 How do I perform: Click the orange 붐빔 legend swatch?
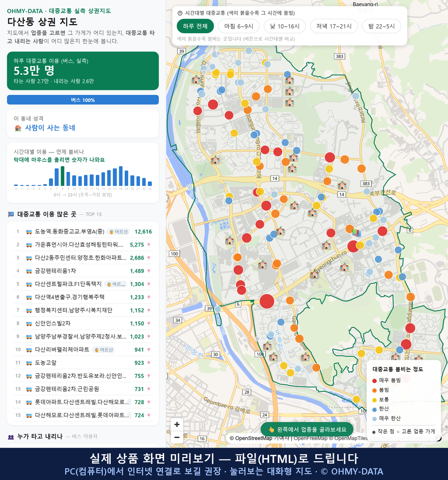tap(374, 390)
